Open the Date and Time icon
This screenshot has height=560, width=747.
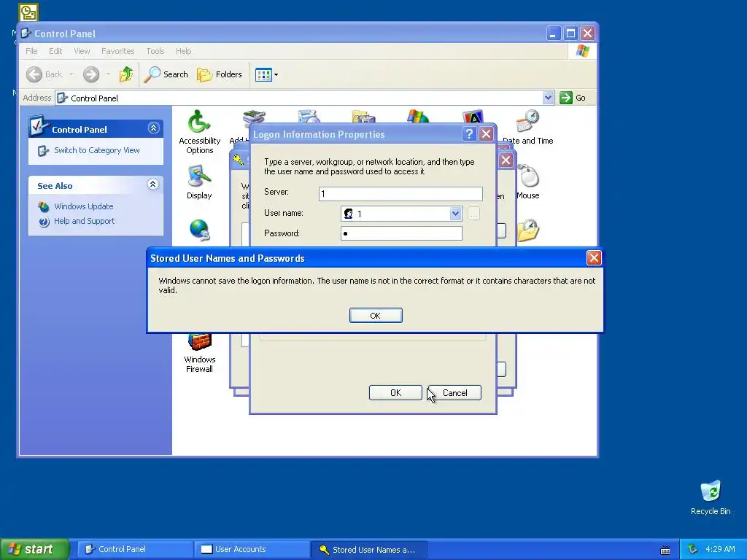click(x=528, y=127)
